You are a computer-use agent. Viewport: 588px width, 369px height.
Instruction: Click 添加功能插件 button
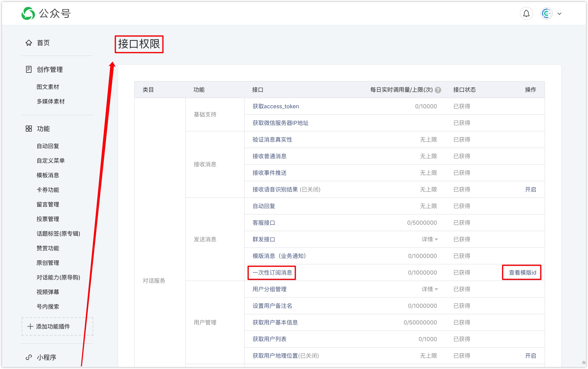pos(57,327)
